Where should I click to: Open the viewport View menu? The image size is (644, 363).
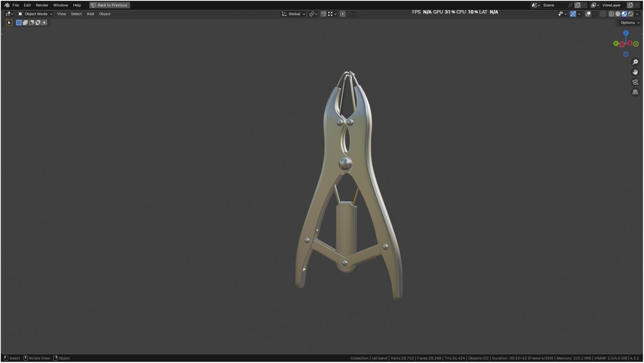pyautogui.click(x=62, y=14)
